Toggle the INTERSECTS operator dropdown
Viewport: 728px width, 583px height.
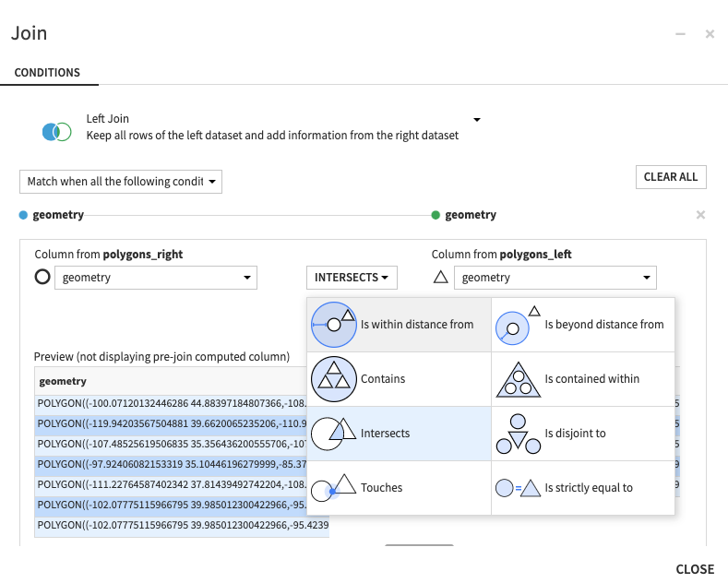click(x=352, y=278)
